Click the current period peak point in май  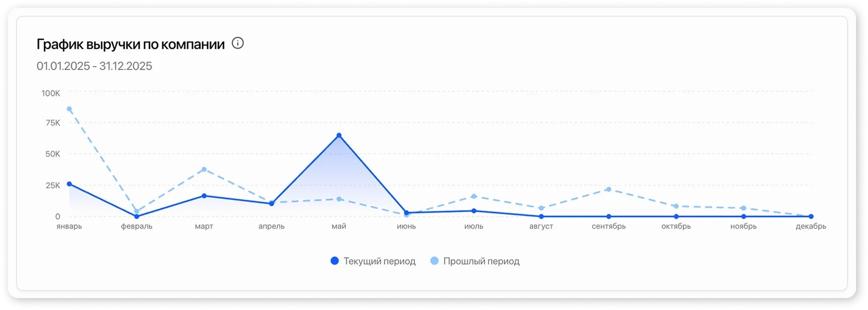point(339,135)
